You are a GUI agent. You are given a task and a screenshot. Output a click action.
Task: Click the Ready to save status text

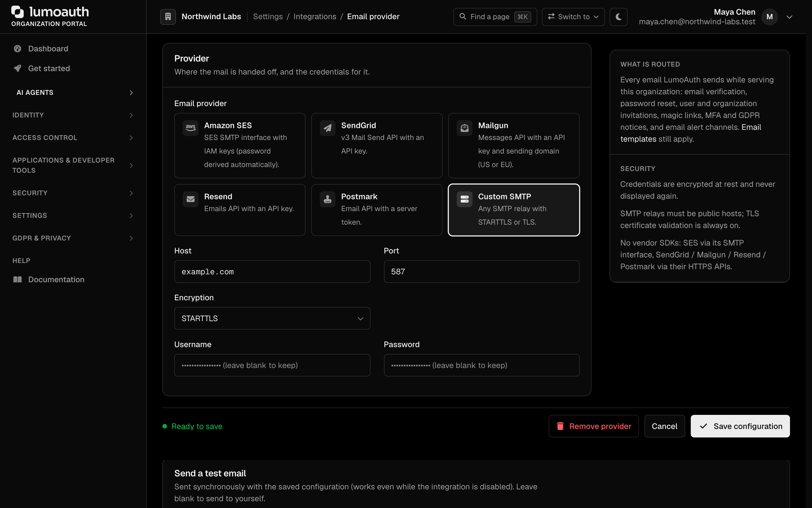(x=197, y=426)
